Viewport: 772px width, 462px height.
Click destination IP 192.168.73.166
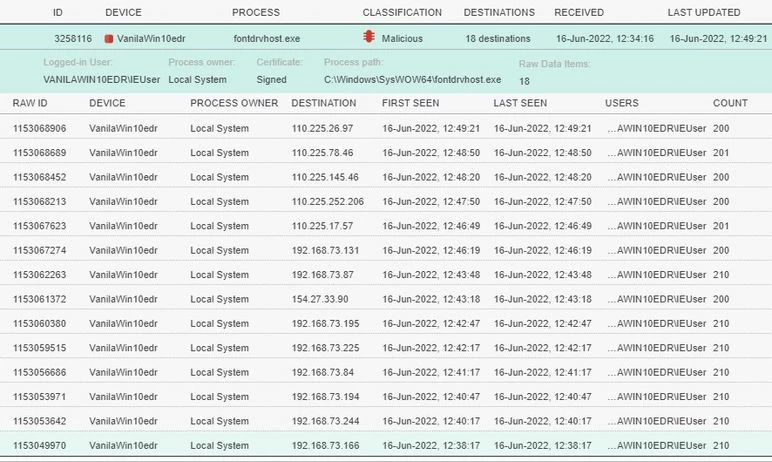tap(325, 445)
